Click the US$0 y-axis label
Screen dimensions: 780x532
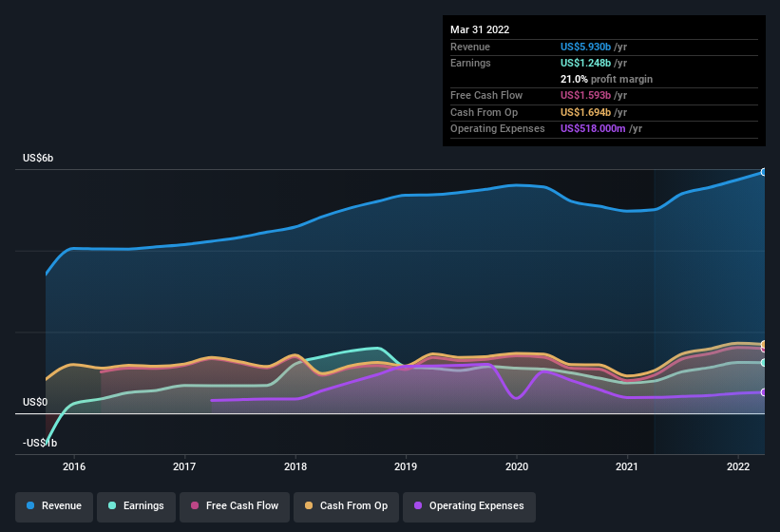[35, 402]
